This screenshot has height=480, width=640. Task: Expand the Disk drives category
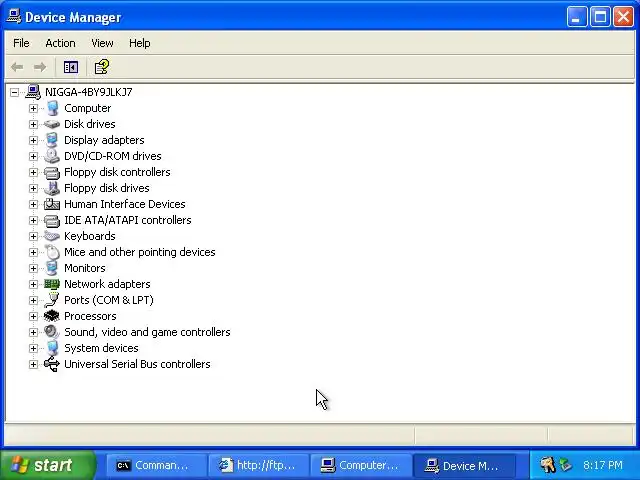click(x=33, y=124)
